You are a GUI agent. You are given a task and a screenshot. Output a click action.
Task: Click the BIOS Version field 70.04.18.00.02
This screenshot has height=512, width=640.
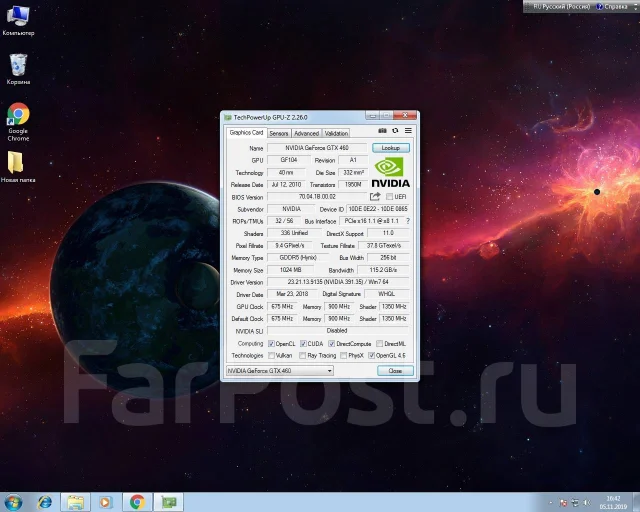[x=317, y=197]
